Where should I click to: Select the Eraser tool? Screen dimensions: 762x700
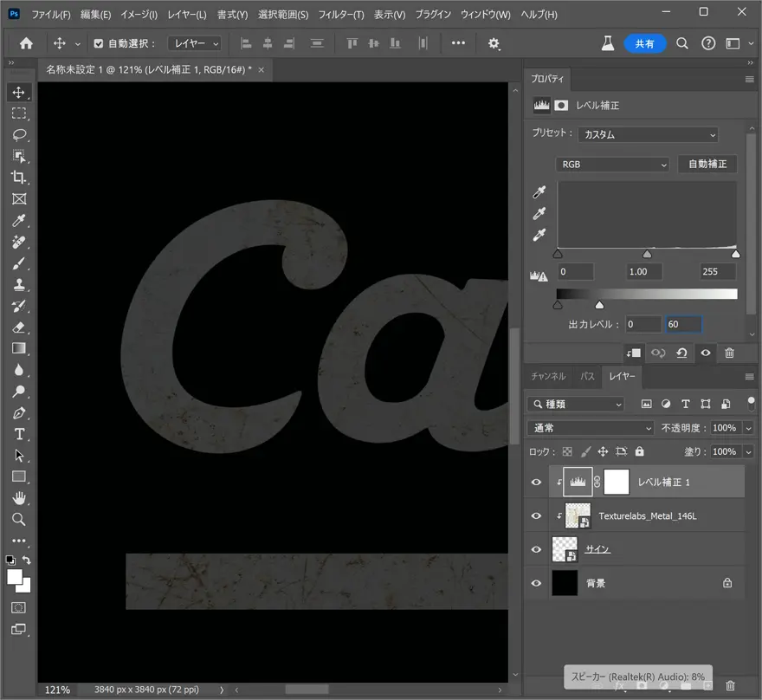coord(18,327)
